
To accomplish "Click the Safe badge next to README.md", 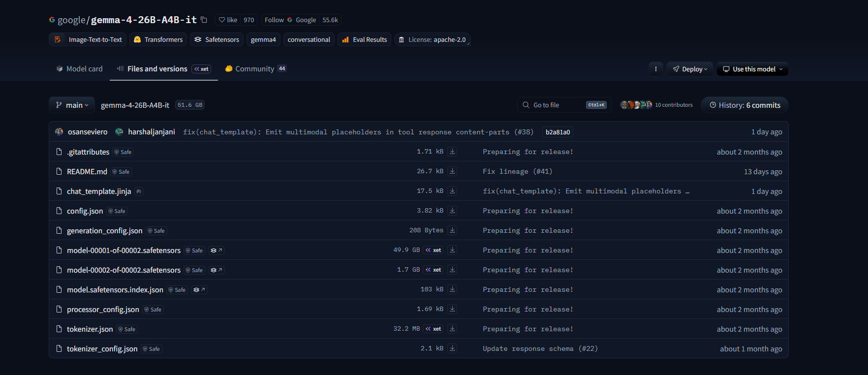I will pos(121,172).
